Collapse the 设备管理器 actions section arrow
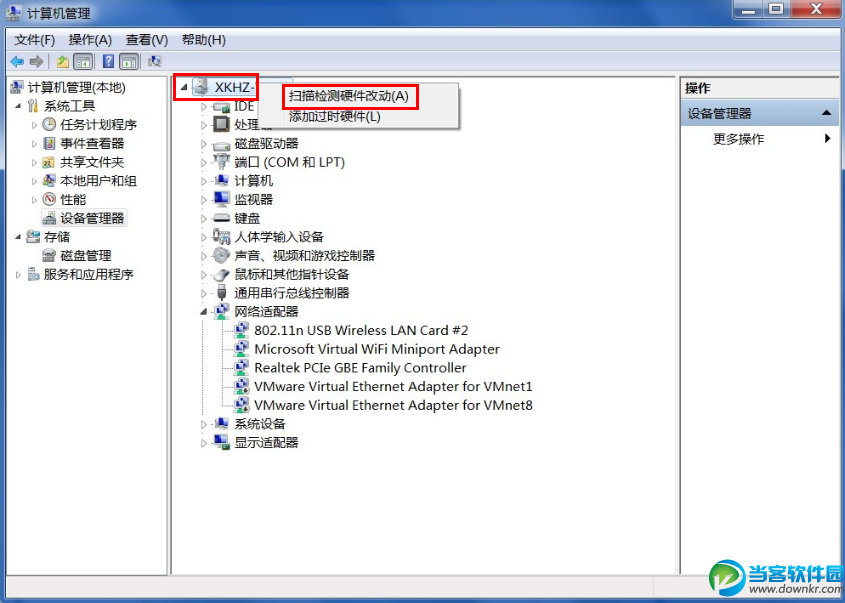The image size is (845, 603). [x=826, y=113]
